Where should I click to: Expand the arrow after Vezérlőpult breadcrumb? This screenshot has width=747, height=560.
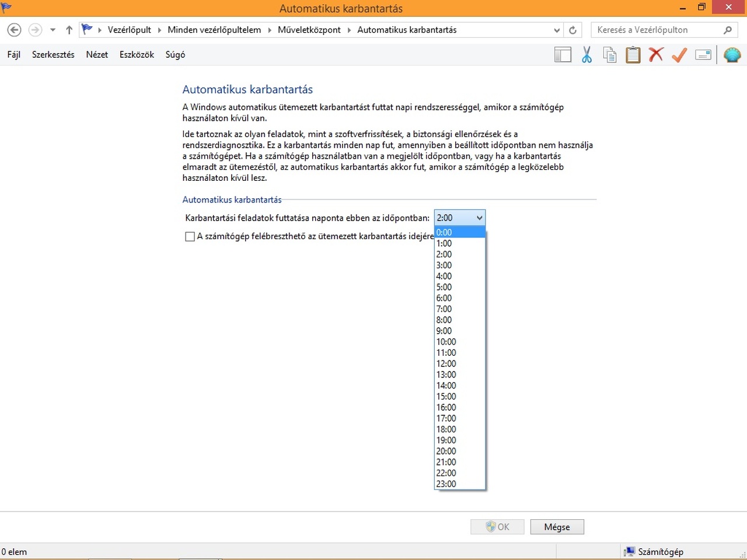coord(159,30)
